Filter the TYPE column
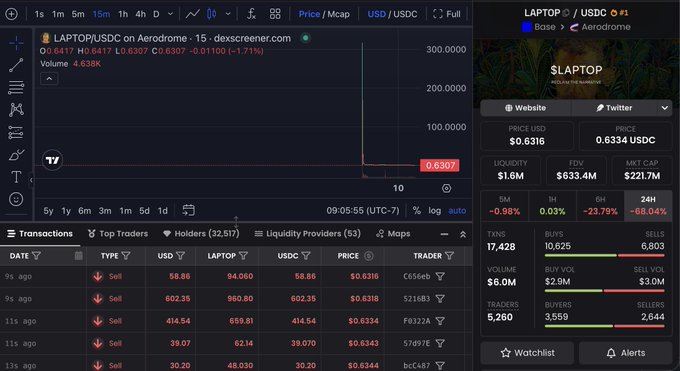Screen dimensions: 680x371 (x=126, y=256)
